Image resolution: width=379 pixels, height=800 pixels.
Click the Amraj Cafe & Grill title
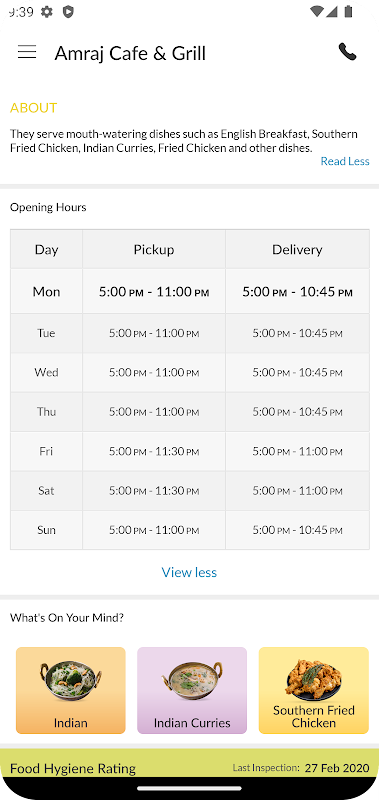point(130,53)
